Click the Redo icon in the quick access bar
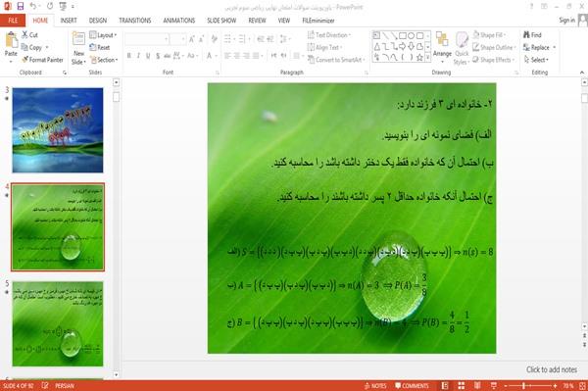Image resolution: width=588 pixels, height=391 pixels. pyautogui.click(x=50, y=6)
